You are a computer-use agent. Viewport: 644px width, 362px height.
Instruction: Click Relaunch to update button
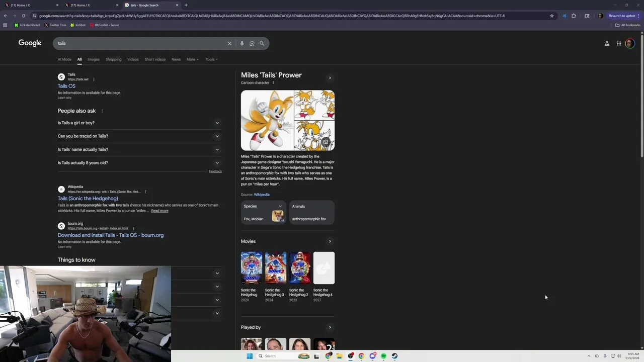[x=624, y=16]
